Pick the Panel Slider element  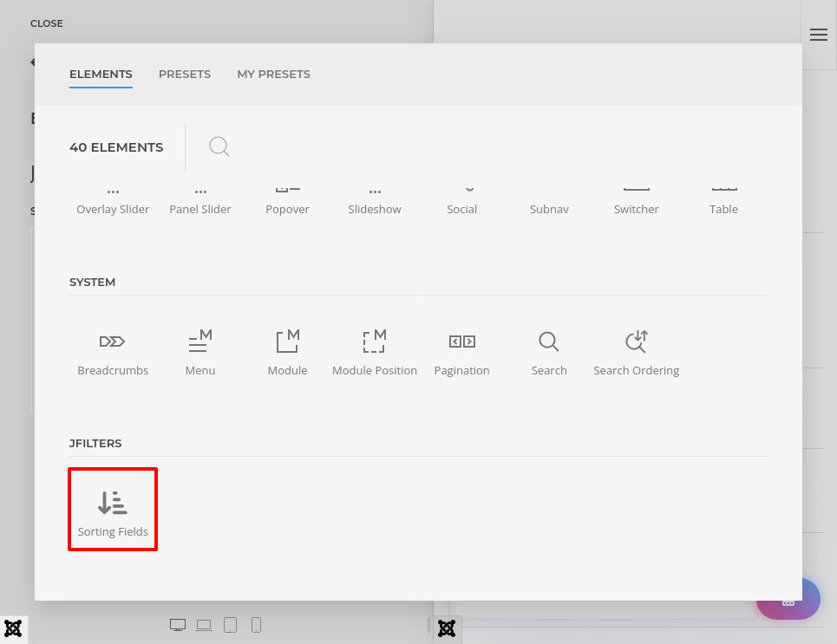click(200, 202)
